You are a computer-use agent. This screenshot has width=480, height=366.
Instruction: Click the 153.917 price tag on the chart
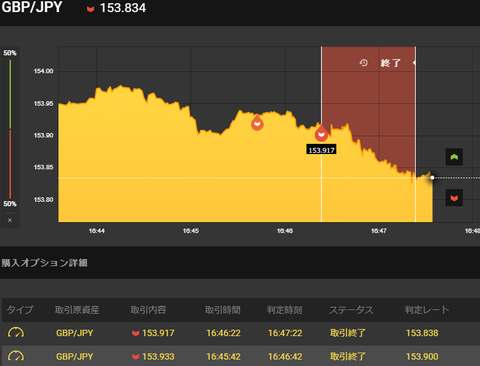tap(321, 150)
